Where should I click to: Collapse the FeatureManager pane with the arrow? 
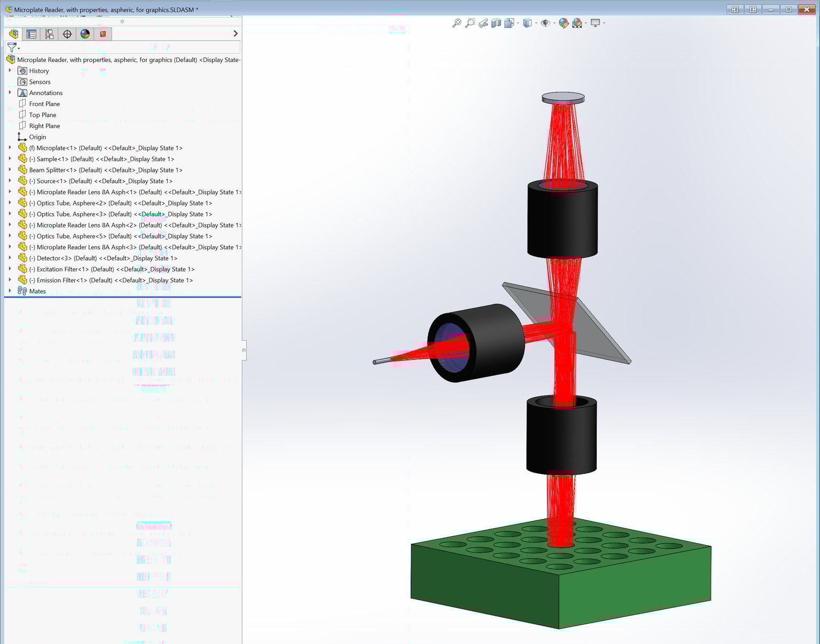click(235, 33)
